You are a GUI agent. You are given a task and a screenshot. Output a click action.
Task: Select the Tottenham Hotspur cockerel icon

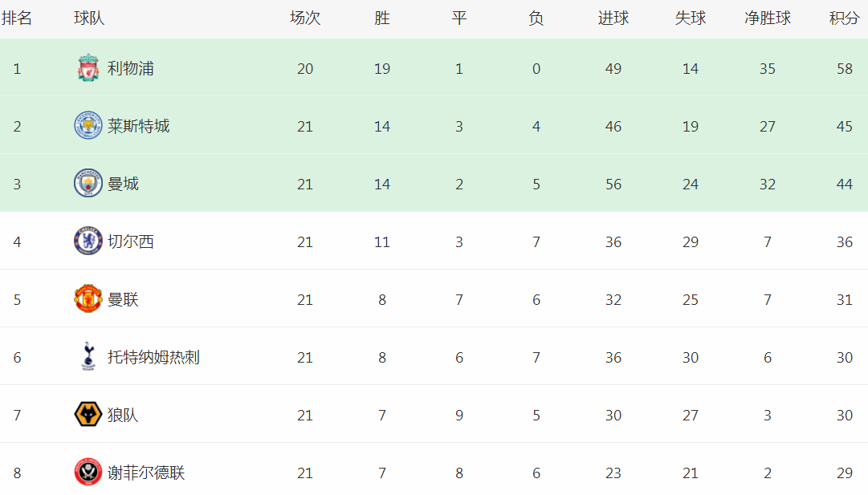coord(88,356)
